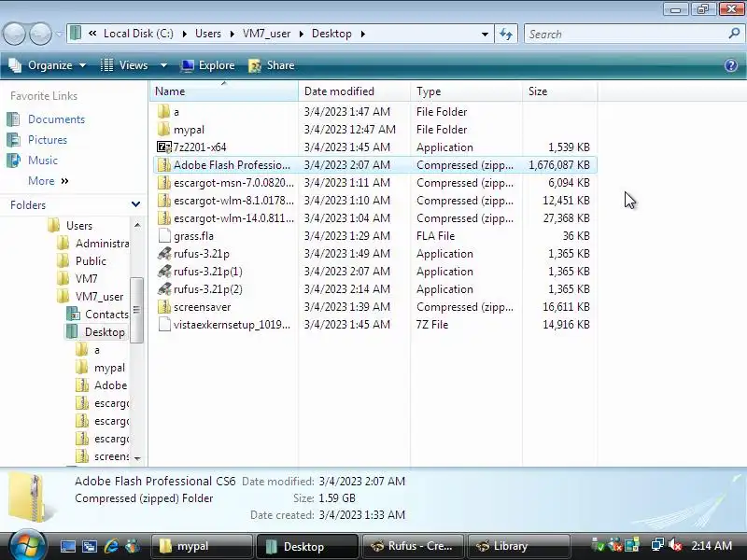Select the rufus-3.21p(2) application icon
Viewport: 747px width, 560px height.
pyautogui.click(x=164, y=288)
